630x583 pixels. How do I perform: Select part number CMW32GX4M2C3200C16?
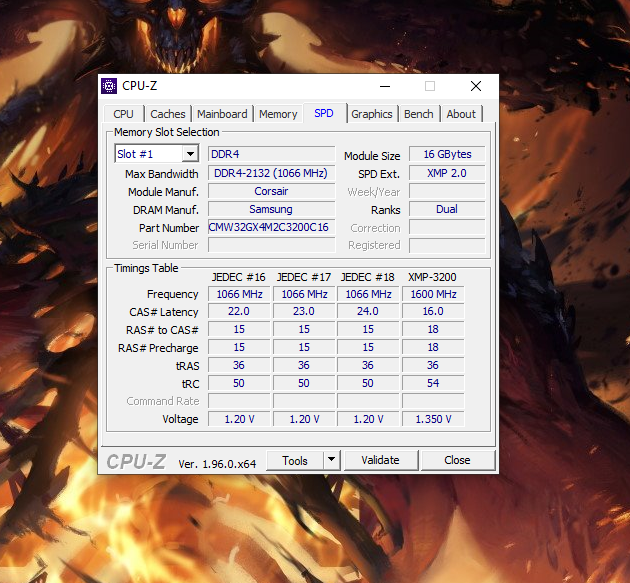pos(271,227)
